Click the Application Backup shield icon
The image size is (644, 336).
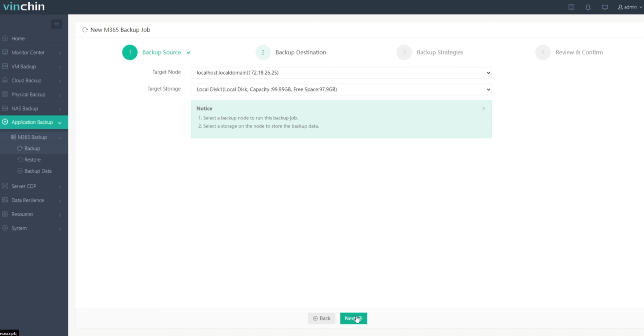click(x=5, y=122)
